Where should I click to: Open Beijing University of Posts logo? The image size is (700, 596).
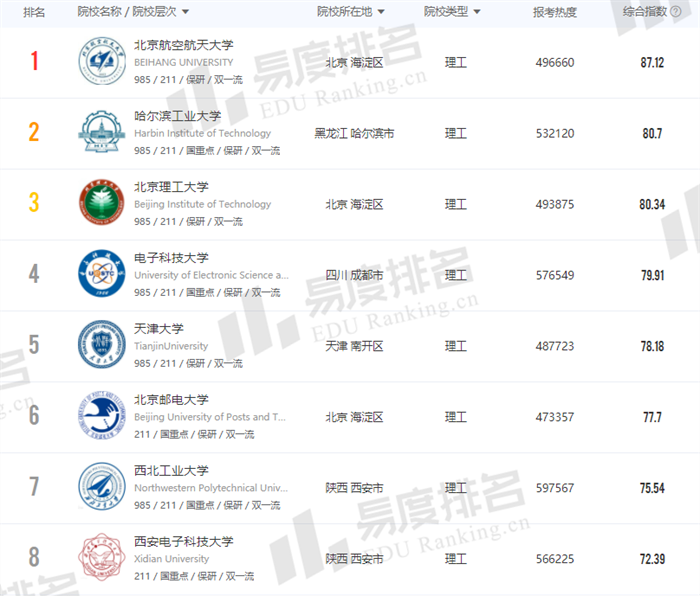click(x=102, y=416)
